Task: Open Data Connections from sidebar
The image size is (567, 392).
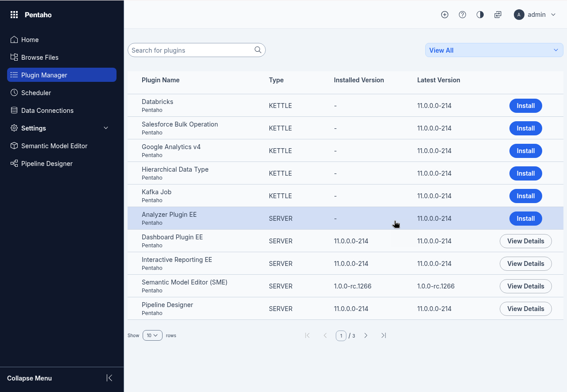Action: click(47, 110)
